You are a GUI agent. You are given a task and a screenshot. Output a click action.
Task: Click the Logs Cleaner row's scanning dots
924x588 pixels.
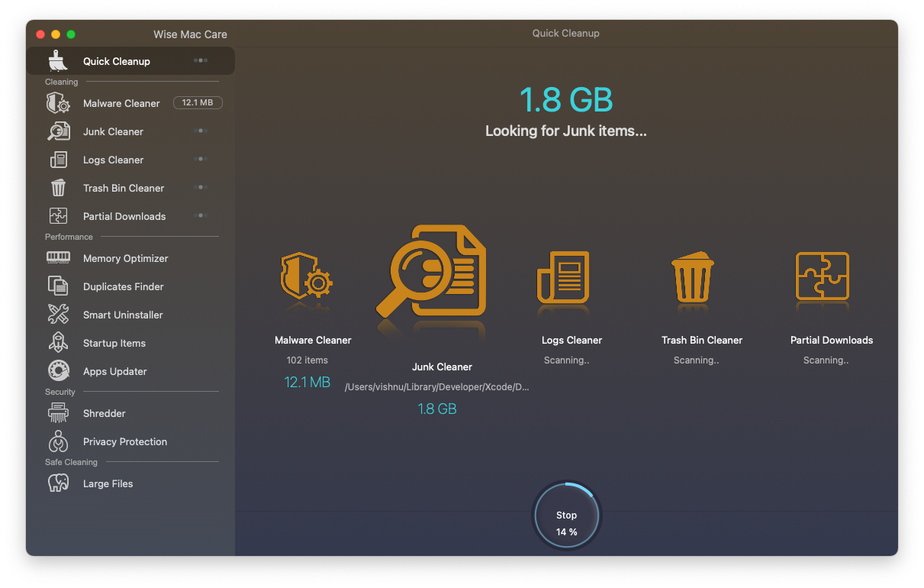point(201,159)
